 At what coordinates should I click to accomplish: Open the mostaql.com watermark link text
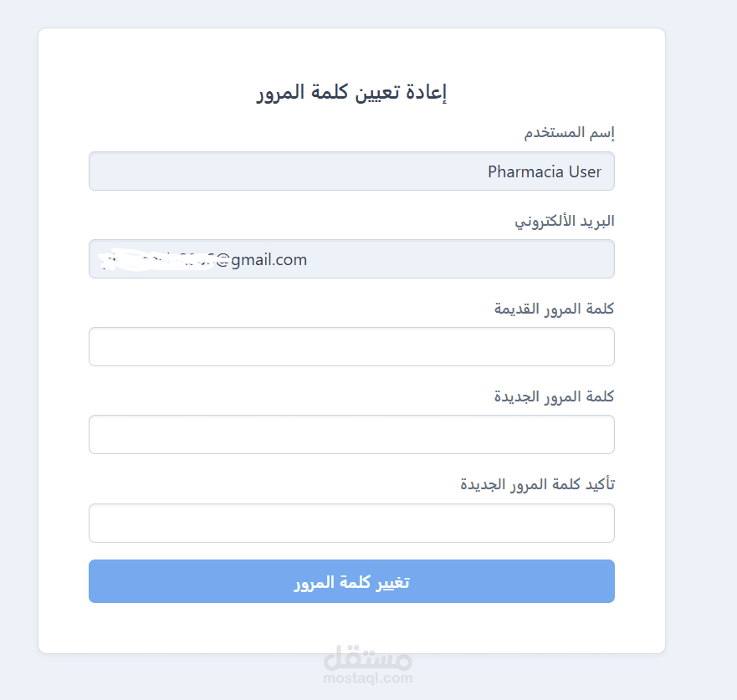[367, 679]
